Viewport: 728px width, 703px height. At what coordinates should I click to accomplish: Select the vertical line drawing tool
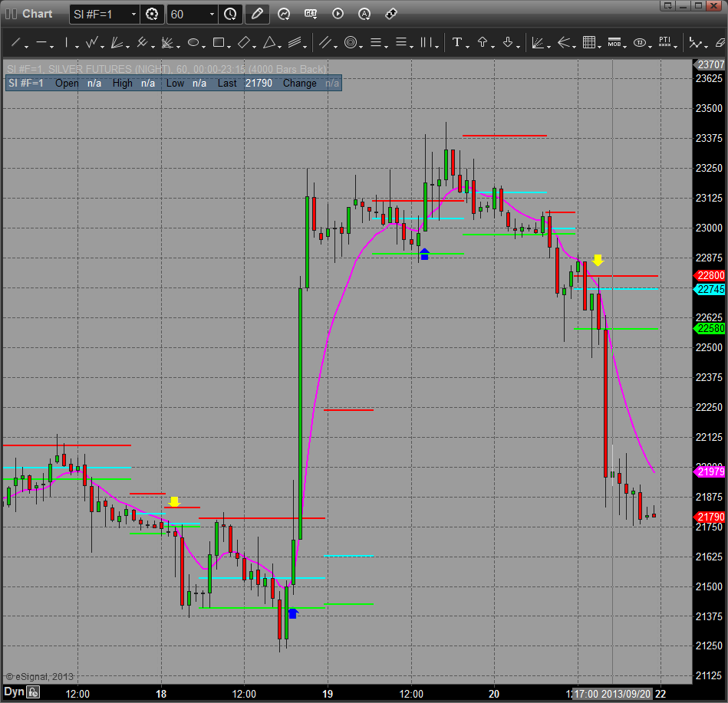tap(67, 43)
